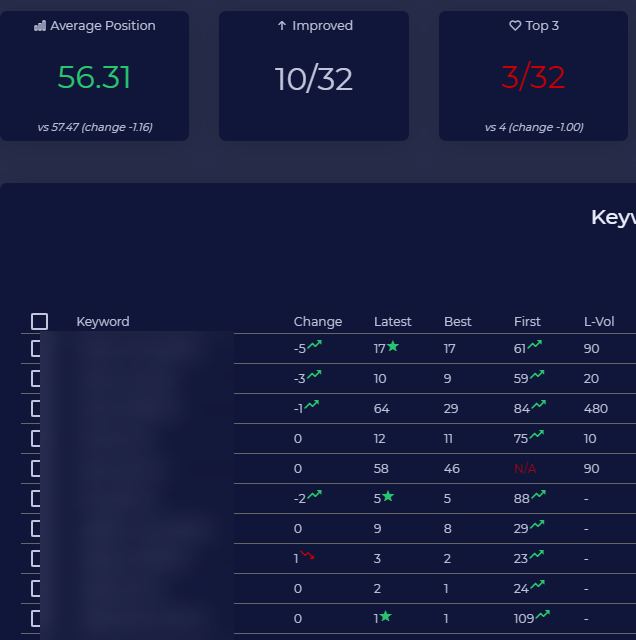Image resolution: width=636 pixels, height=640 pixels.
Task: Click the trend icon beside First value 84
Action: point(538,405)
